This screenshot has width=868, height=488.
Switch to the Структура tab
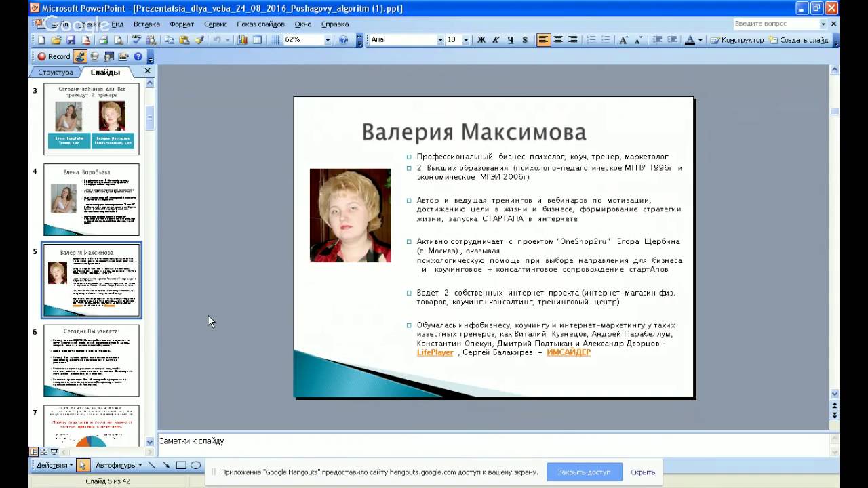coord(56,72)
